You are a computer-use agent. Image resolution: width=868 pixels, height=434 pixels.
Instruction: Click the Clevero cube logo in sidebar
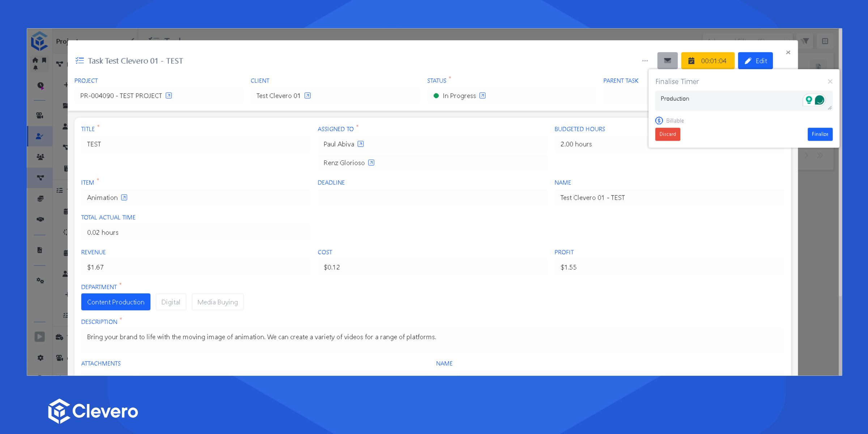39,41
